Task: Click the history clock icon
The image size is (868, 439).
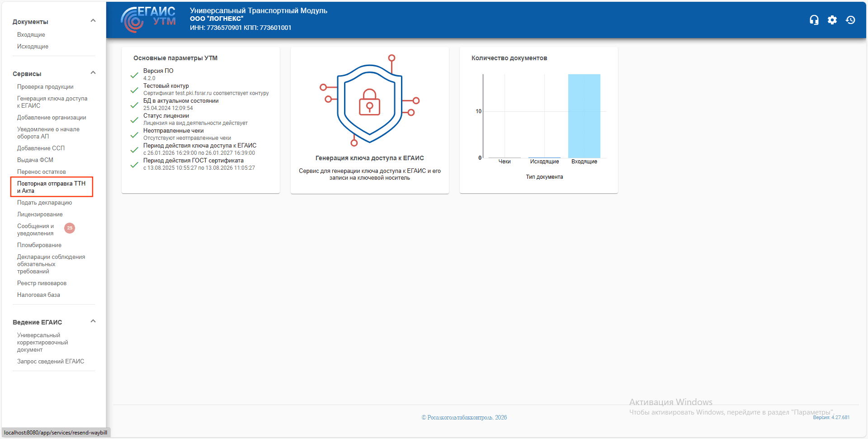Action: [850, 20]
